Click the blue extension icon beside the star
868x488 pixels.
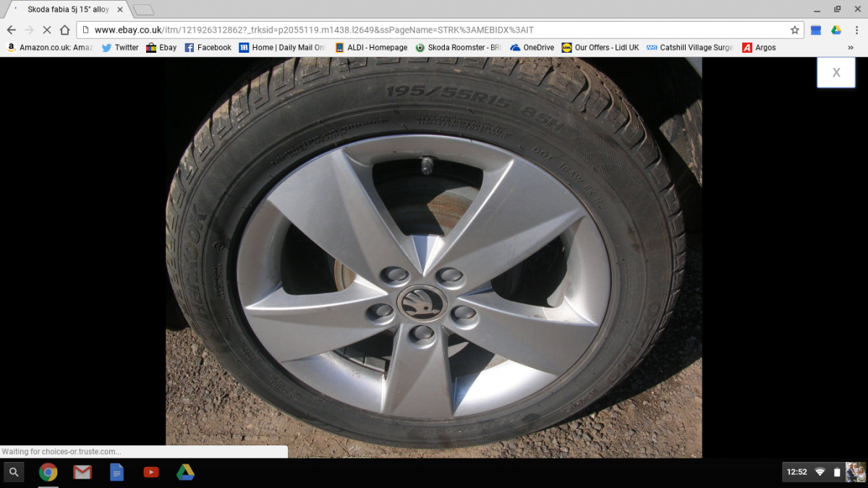tap(816, 30)
